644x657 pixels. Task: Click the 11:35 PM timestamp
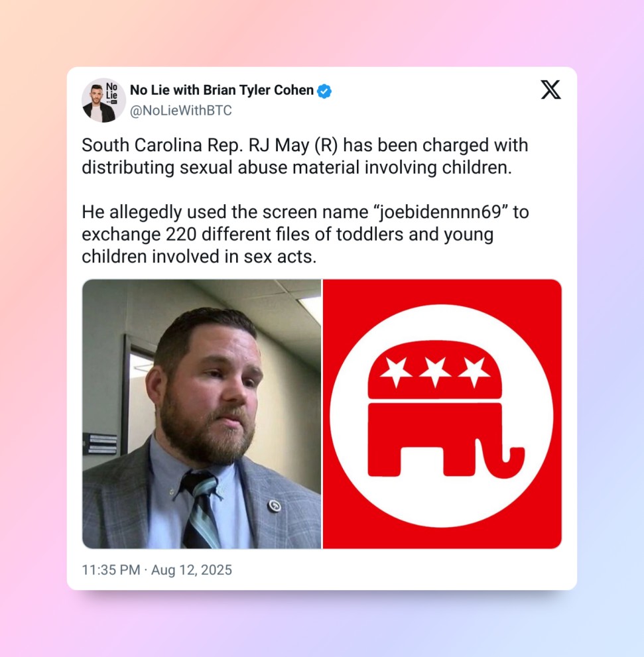tap(111, 569)
